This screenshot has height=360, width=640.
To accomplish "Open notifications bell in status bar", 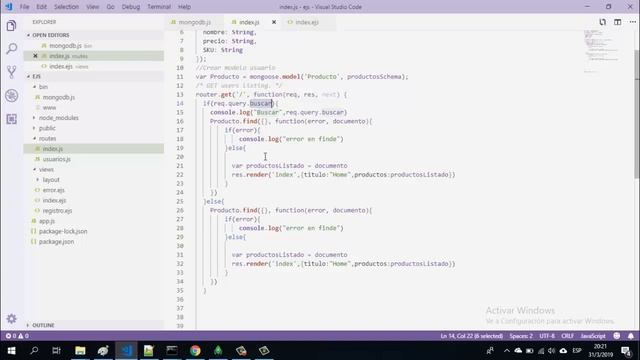I will (x=631, y=336).
